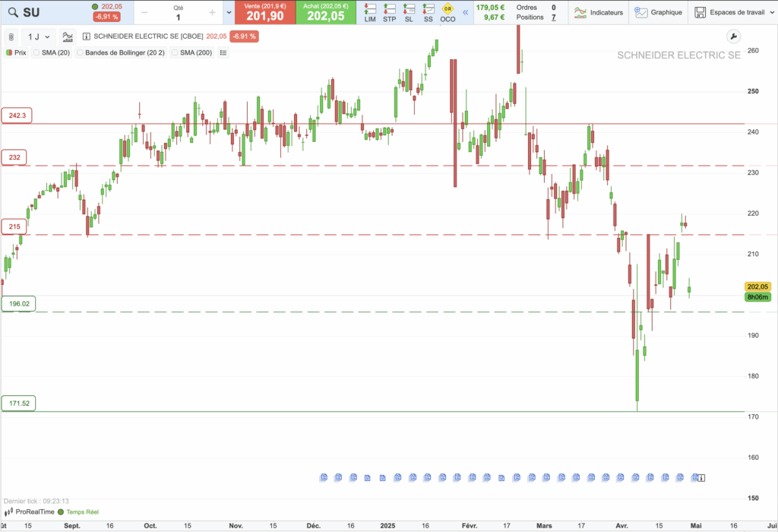Open instrument info icon beside SCHNEIDER ELECTRIC SE
This screenshot has height=532, width=778.
87,36
